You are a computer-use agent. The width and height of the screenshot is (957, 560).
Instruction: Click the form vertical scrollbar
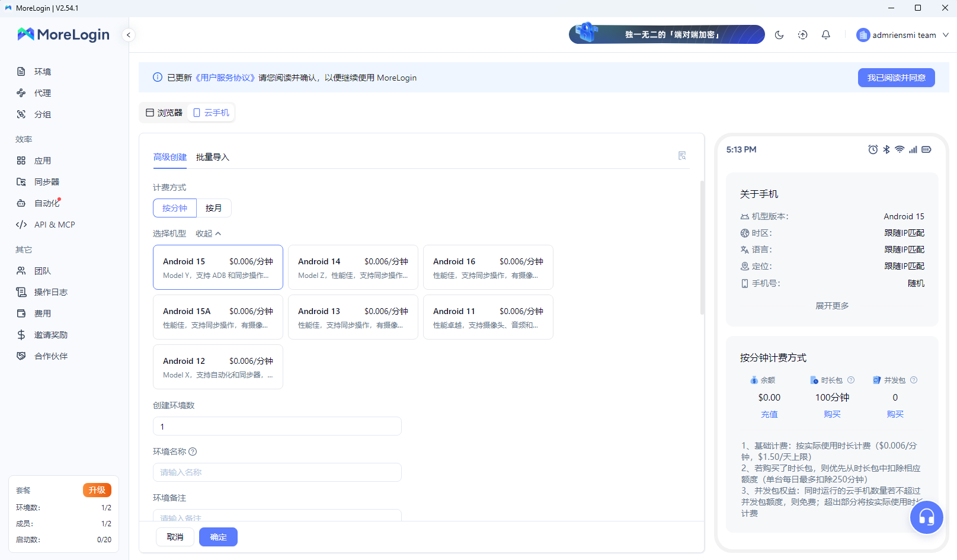(x=702, y=247)
